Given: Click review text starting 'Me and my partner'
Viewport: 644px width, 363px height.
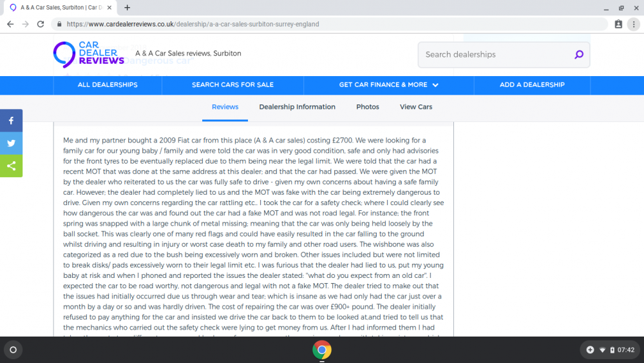Looking at the screenshot, I should point(253,234).
